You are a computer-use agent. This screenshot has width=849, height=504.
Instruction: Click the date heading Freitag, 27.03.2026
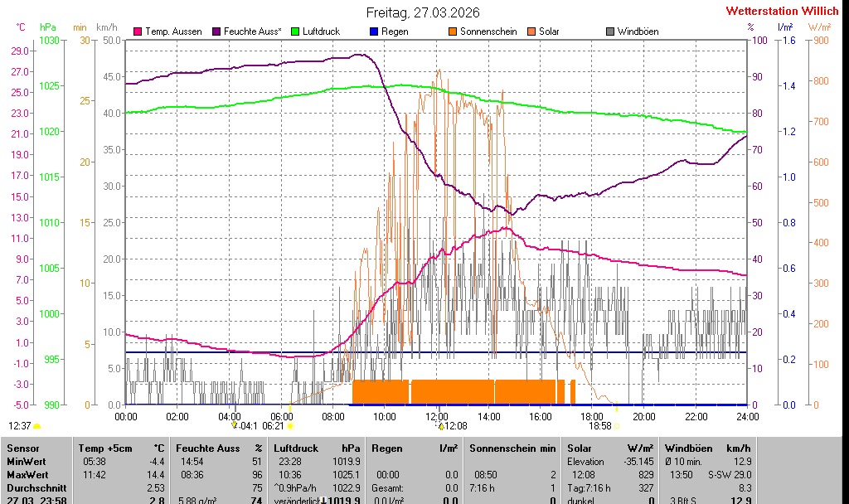pos(424,12)
